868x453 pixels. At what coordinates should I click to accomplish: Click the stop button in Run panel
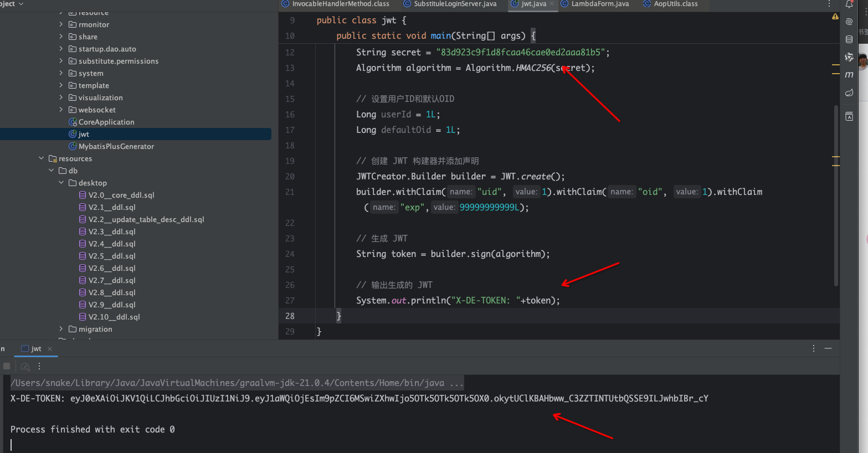tap(7, 366)
